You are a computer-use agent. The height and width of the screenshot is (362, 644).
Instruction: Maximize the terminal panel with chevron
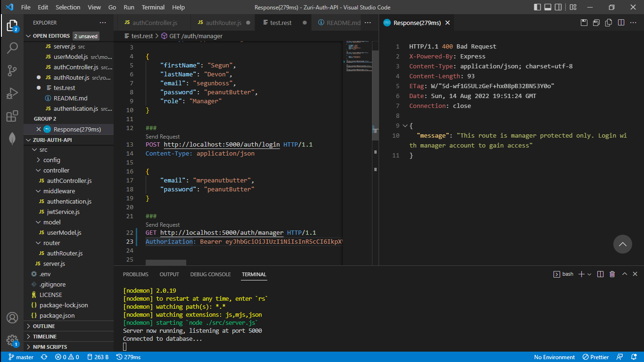click(x=624, y=274)
